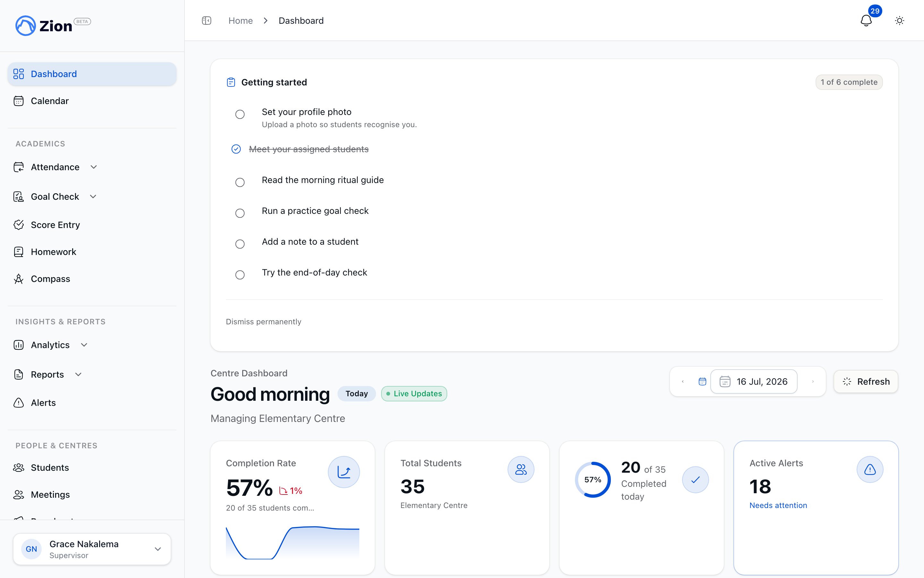Click the Alerts triangle icon in the sidebar
The width and height of the screenshot is (924, 578).
[x=19, y=403]
